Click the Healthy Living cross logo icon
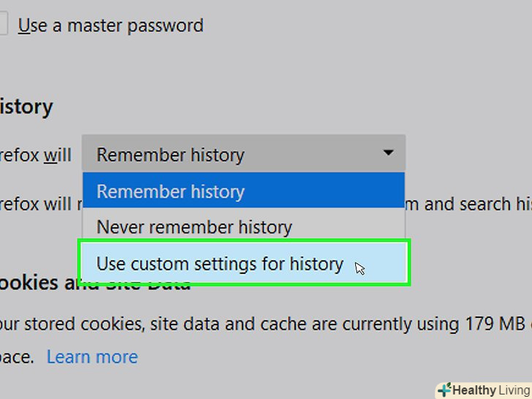This screenshot has width=532, height=399. click(443, 389)
